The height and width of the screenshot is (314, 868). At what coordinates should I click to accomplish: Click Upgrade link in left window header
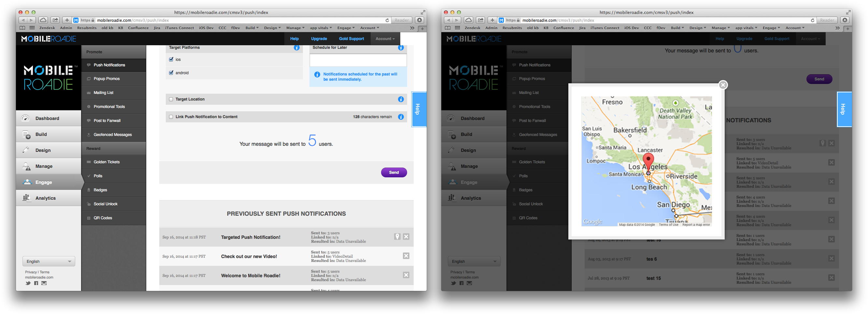pyautogui.click(x=319, y=39)
